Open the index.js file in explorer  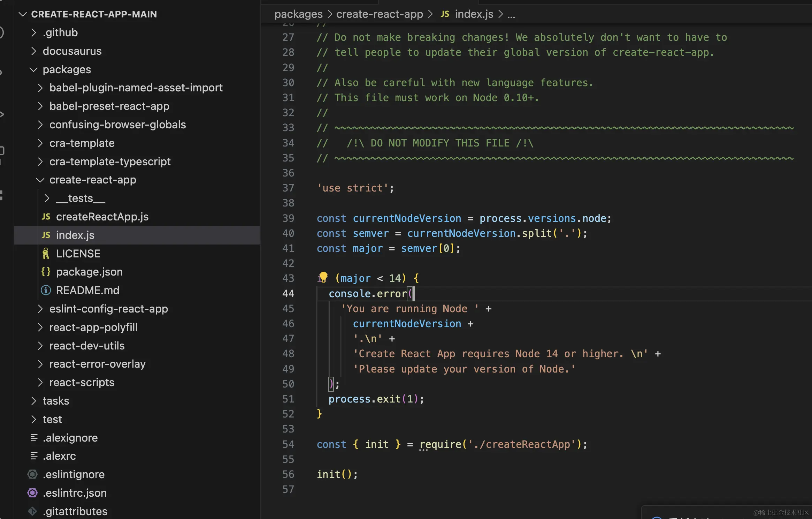pyautogui.click(x=75, y=235)
